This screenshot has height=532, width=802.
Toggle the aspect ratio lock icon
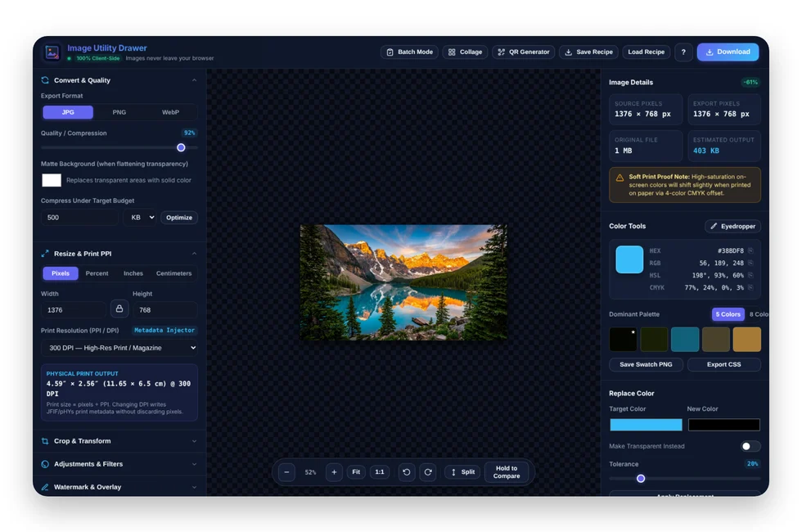point(119,309)
